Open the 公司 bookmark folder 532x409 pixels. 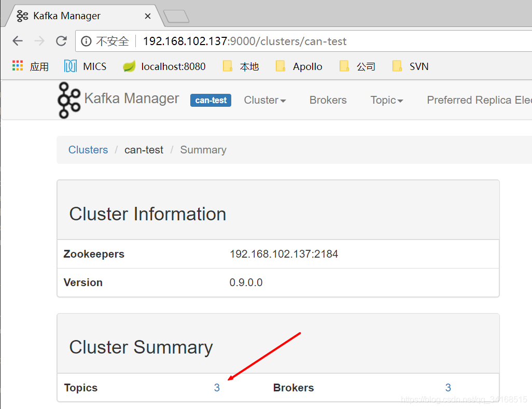coord(357,66)
